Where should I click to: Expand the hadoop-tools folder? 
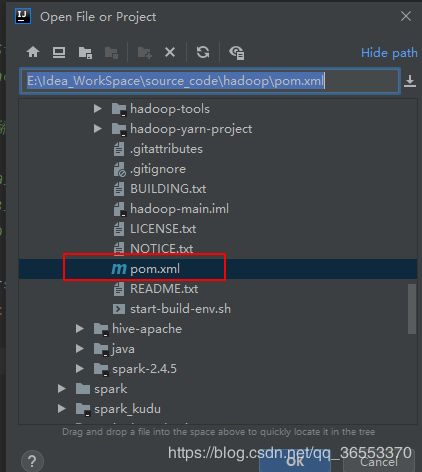point(98,109)
